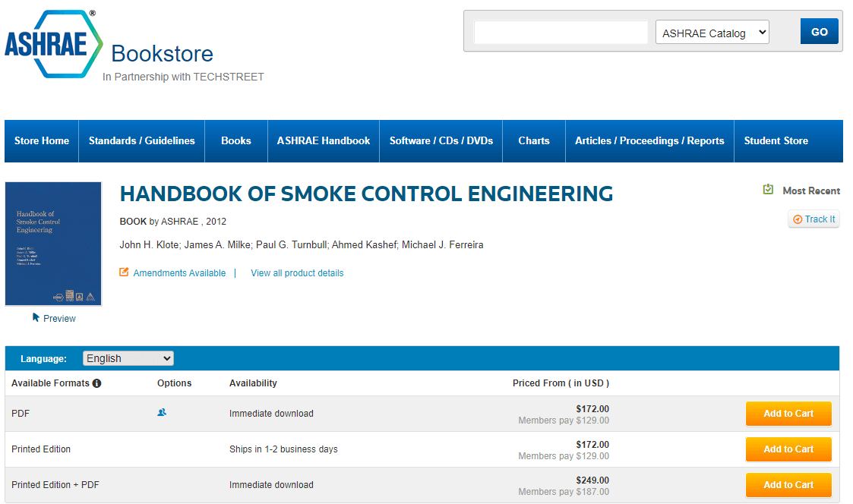The height and width of the screenshot is (504, 853).
Task: Click the GO search button
Action: pyautogui.click(x=819, y=31)
